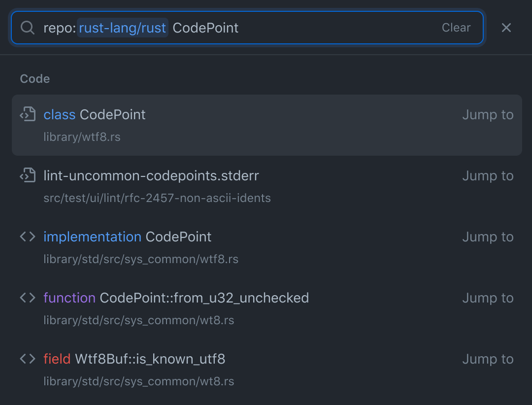The height and width of the screenshot is (405, 532).
Task: Click the magnifying glass search icon
Action: [x=27, y=28]
